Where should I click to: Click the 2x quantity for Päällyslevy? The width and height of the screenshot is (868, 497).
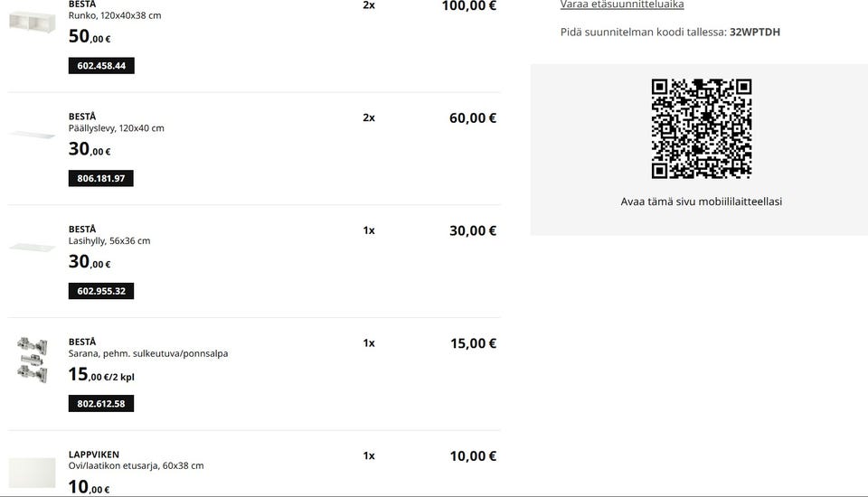pos(369,117)
